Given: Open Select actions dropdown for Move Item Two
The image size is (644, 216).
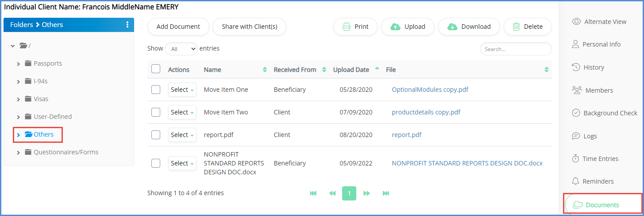Looking at the screenshot, I should [x=182, y=113].
